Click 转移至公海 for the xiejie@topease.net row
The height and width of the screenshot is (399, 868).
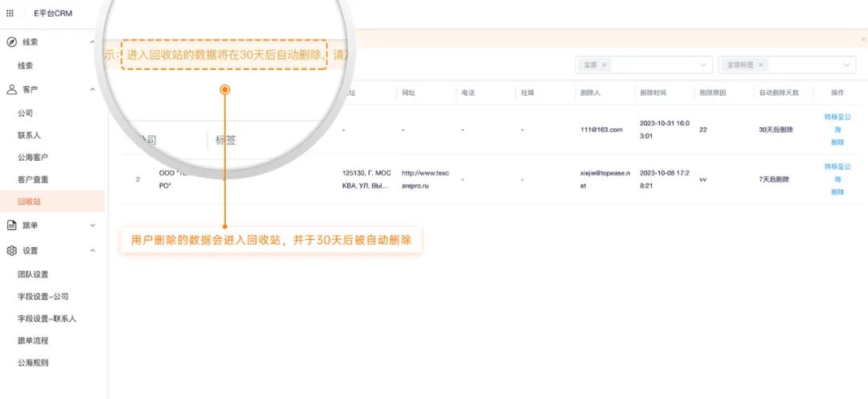tap(837, 173)
